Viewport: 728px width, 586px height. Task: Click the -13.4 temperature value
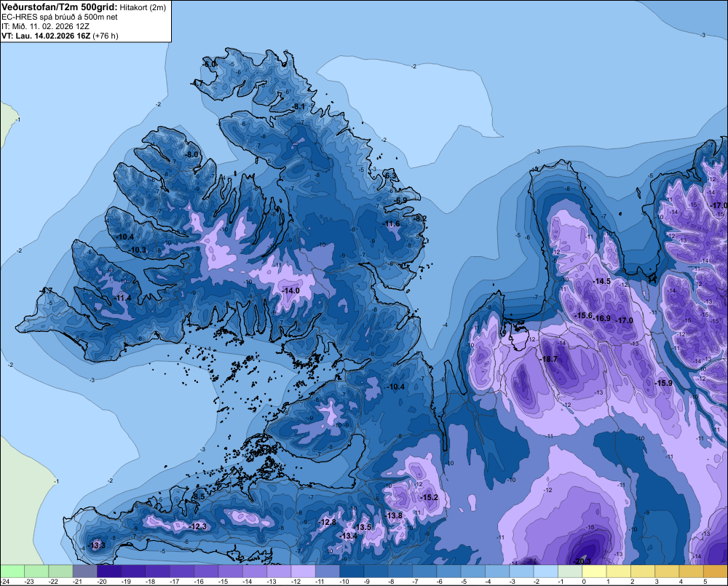pos(348,536)
